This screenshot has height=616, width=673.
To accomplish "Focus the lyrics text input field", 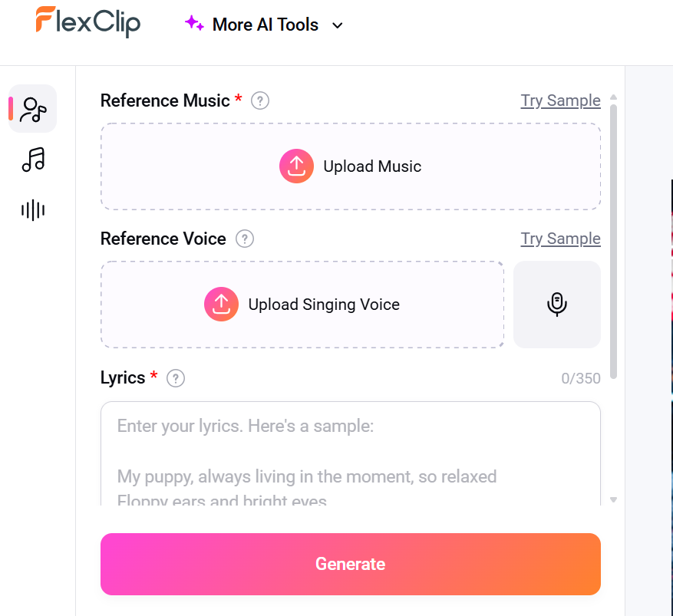I will tap(350, 453).
